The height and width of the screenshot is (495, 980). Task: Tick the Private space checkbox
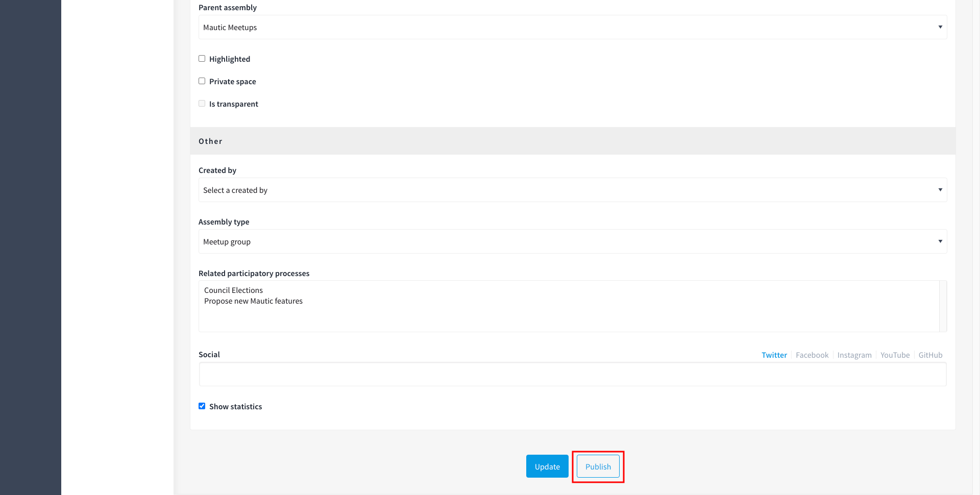click(202, 81)
